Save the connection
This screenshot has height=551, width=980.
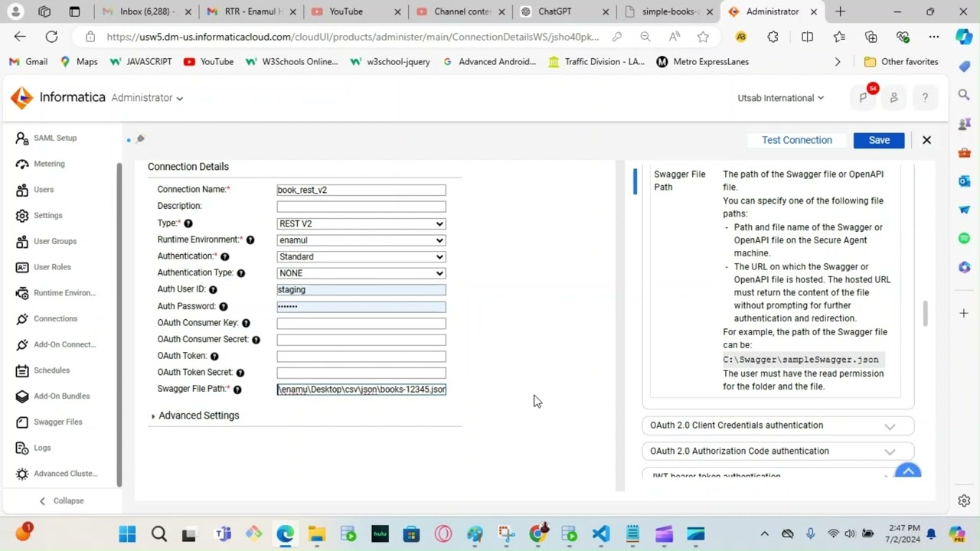pyautogui.click(x=879, y=140)
